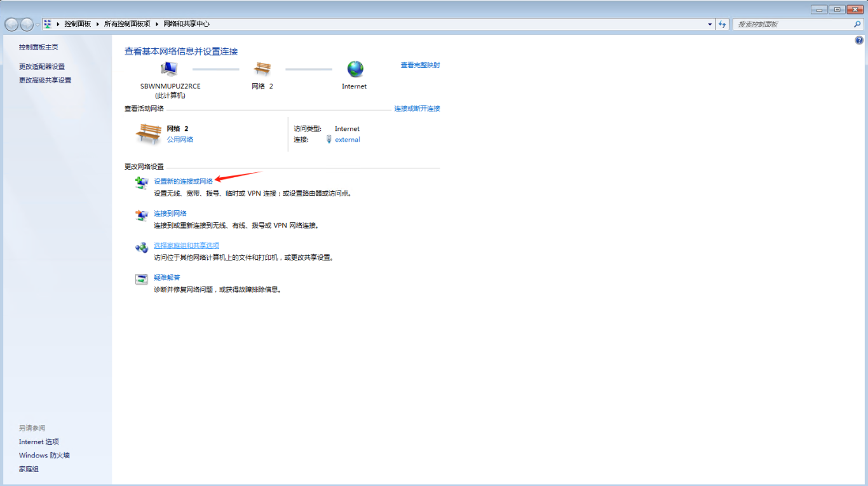Screen dimensions: 868x486
Task: Click the homegroup and sharing options icon
Action: [141, 248]
